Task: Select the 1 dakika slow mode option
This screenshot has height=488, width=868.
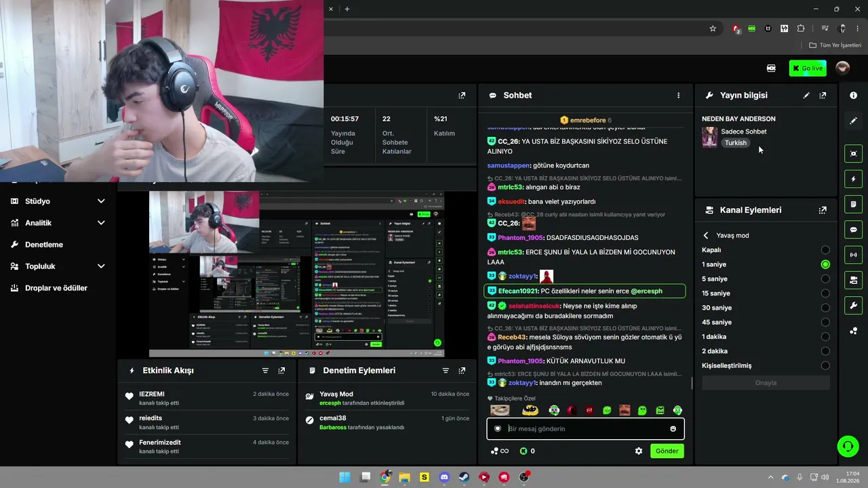Action: (x=825, y=337)
